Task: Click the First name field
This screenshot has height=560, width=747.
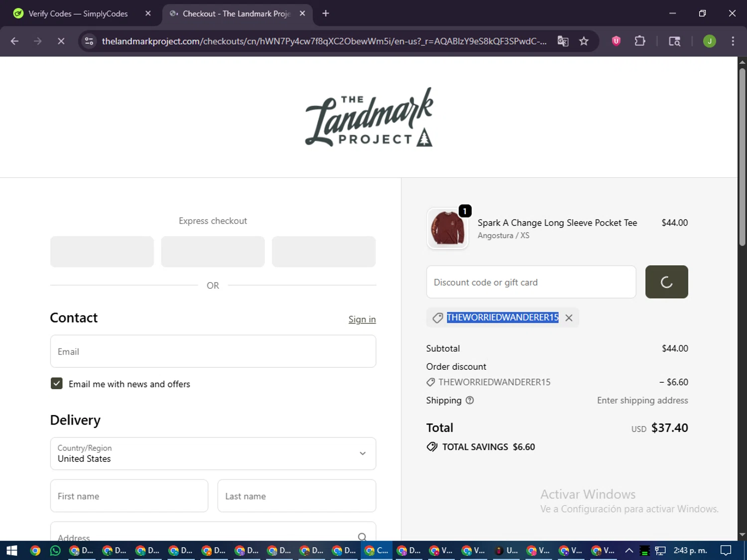Action: click(x=129, y=496)
